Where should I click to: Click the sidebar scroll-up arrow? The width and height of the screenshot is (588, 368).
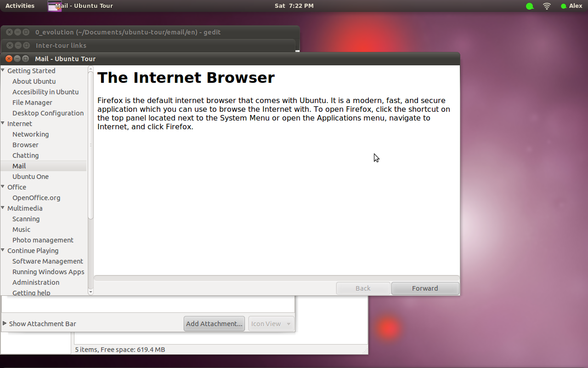tap(90, 69)
